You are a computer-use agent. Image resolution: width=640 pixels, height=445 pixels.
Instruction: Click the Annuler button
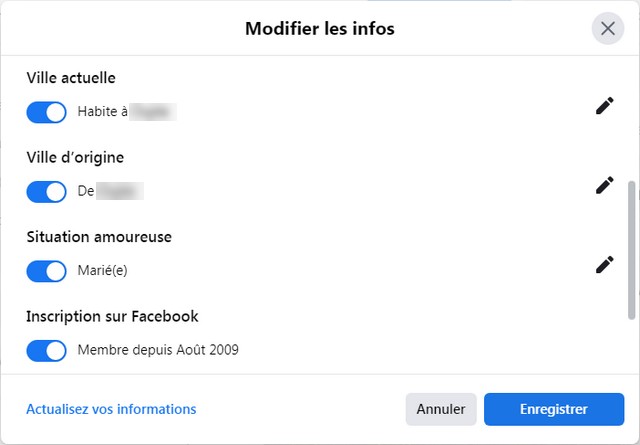(x=441, y=409)
